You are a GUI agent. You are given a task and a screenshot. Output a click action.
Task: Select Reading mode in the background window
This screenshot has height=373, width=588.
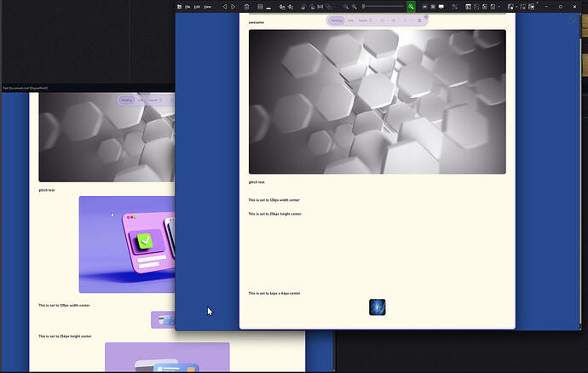point(126,100)
